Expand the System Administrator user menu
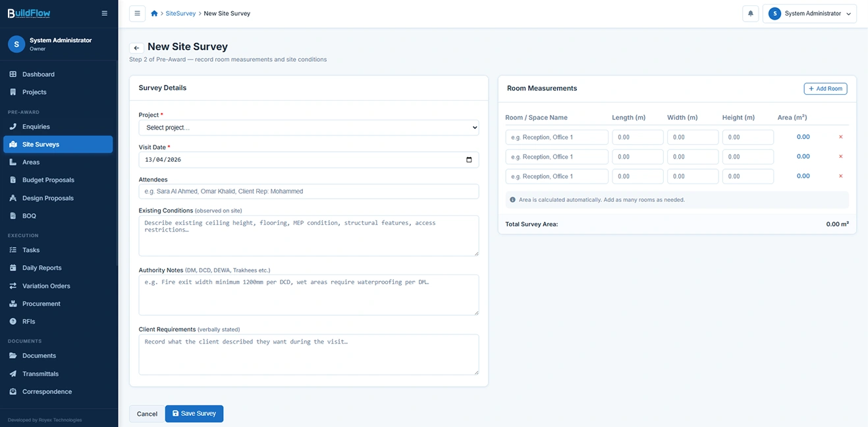This screenshot has width=868, height=427. point(809,14)
